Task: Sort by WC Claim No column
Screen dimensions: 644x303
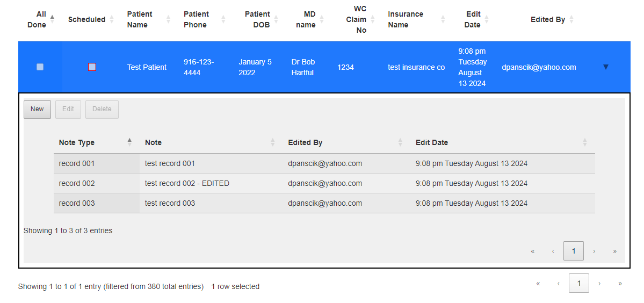Action: coord(373,19)
